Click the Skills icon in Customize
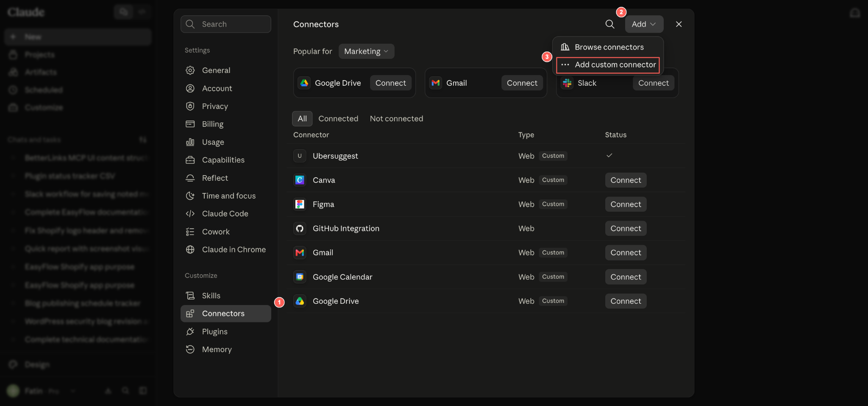868x406 pixels. click(190, 296)
